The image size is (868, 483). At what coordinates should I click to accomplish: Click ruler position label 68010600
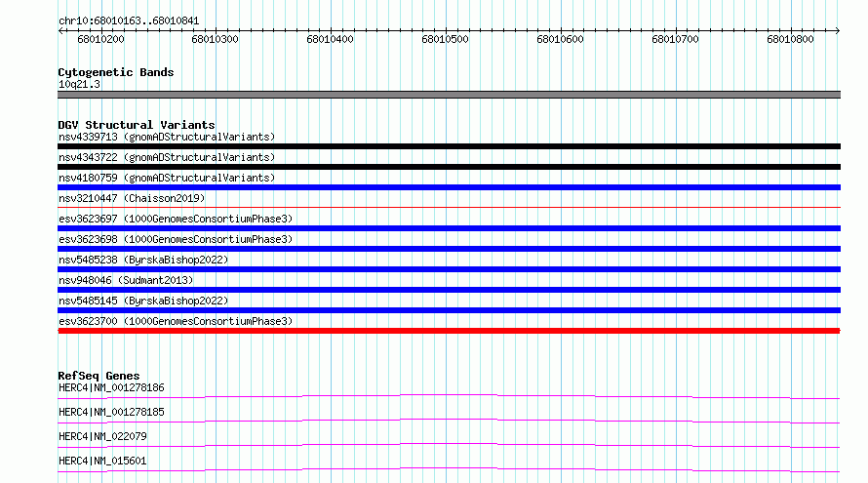560,39
